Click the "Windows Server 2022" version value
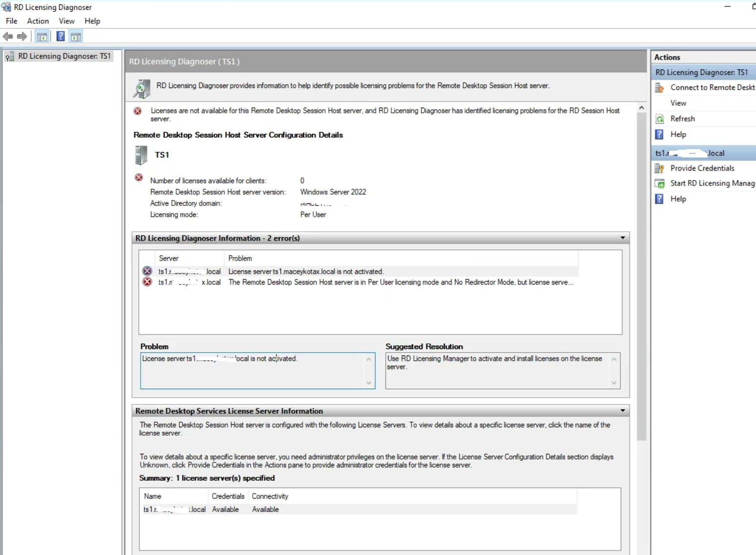756x555 pixels. [333, 192]
